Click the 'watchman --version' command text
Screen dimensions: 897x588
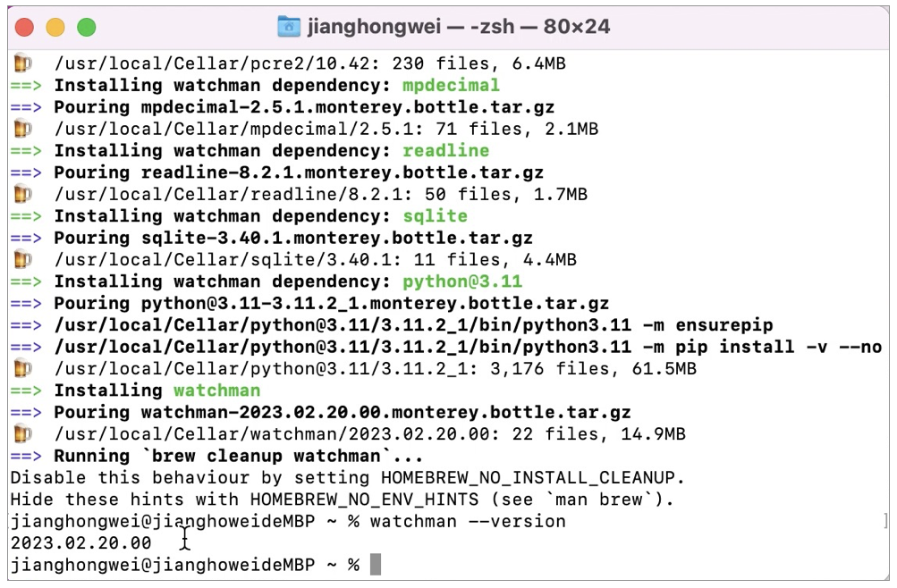468,521
